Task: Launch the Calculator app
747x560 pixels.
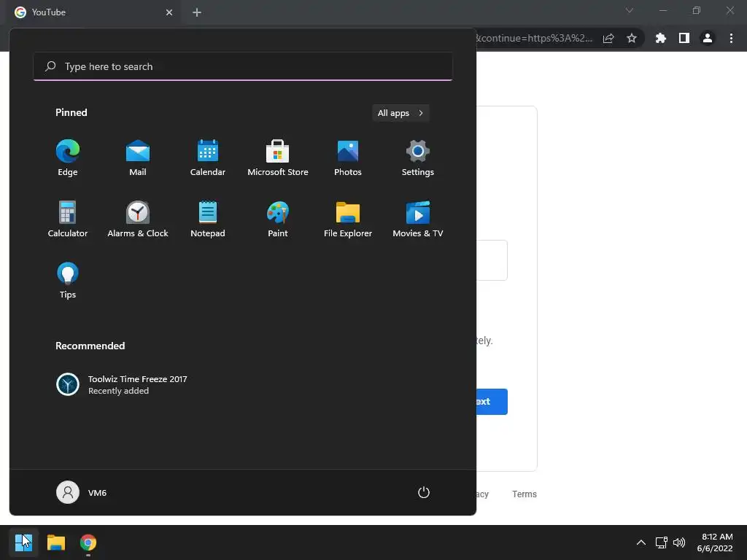Action: pyautogui.click(x=68, y=219)
